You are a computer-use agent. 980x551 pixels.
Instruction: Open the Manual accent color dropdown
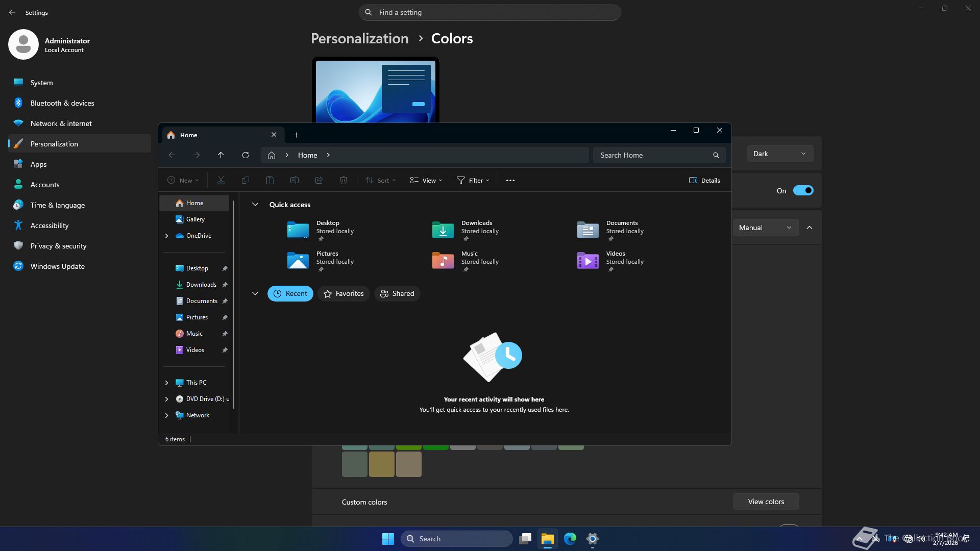click(x=765, y=228)
